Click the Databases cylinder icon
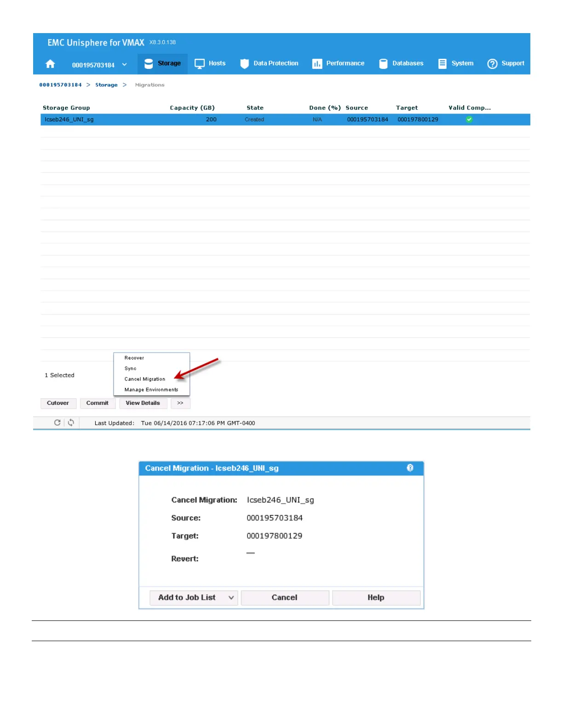Viewport: 563px width, 728px height. point(383,64)
